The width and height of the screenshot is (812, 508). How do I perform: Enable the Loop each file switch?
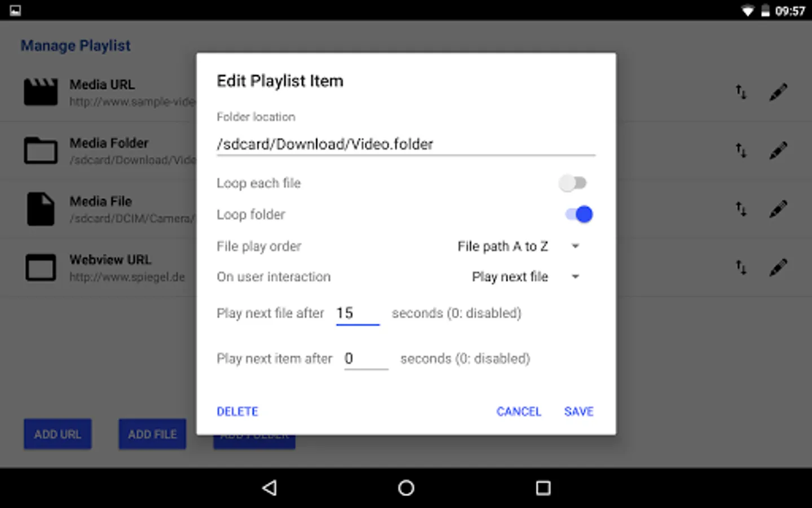click(x=573, y=183)
